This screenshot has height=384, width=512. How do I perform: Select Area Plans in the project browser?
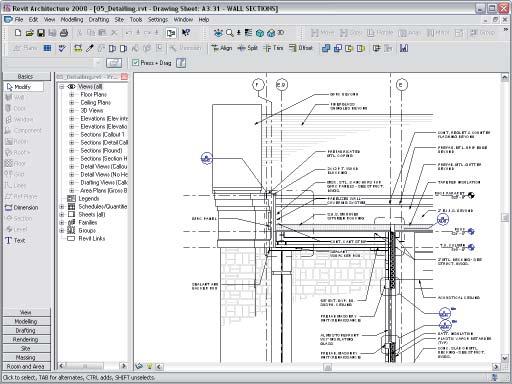[103, 191]
